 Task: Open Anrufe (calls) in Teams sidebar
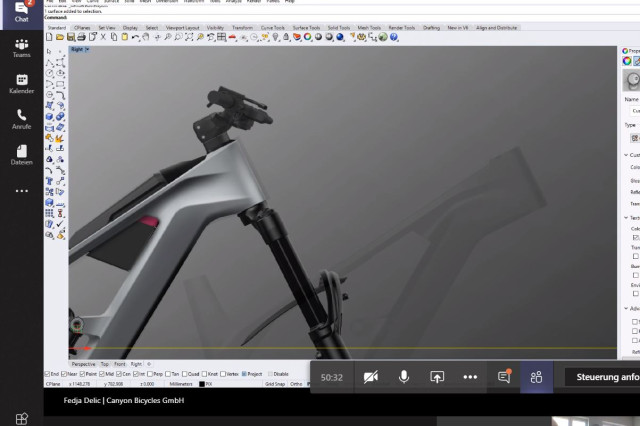click(21, 119)
